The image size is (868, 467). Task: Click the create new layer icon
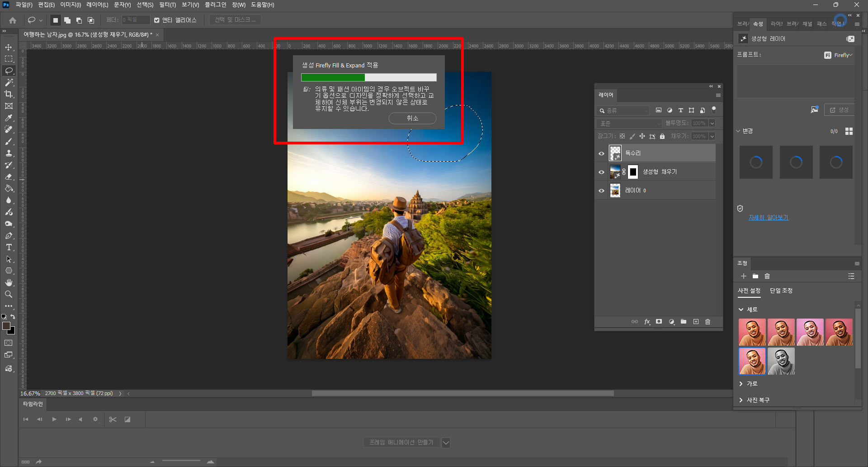[696, 322]
